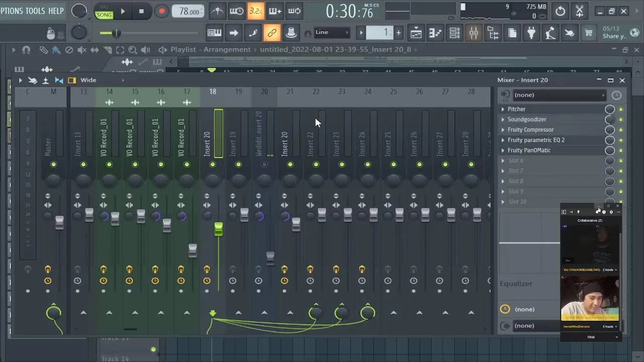Click the pattern number field
This screenshot has height=362, width=644.
380,33
